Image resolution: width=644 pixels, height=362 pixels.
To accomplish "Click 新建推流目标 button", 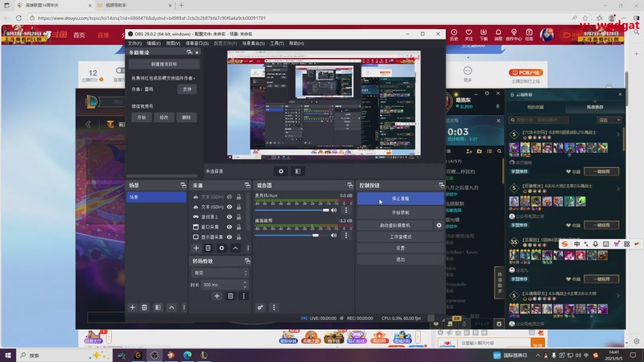I will coord(164,64).
